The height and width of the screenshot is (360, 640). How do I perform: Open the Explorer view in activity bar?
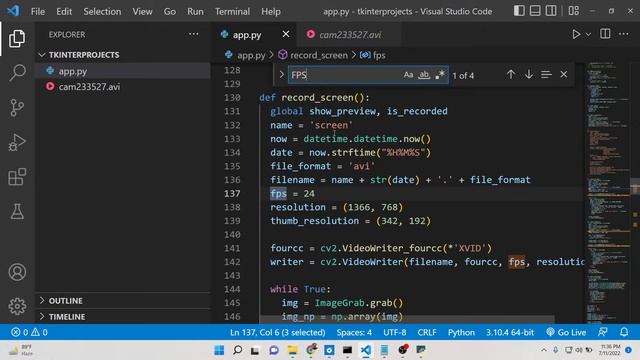click(17, 38)
